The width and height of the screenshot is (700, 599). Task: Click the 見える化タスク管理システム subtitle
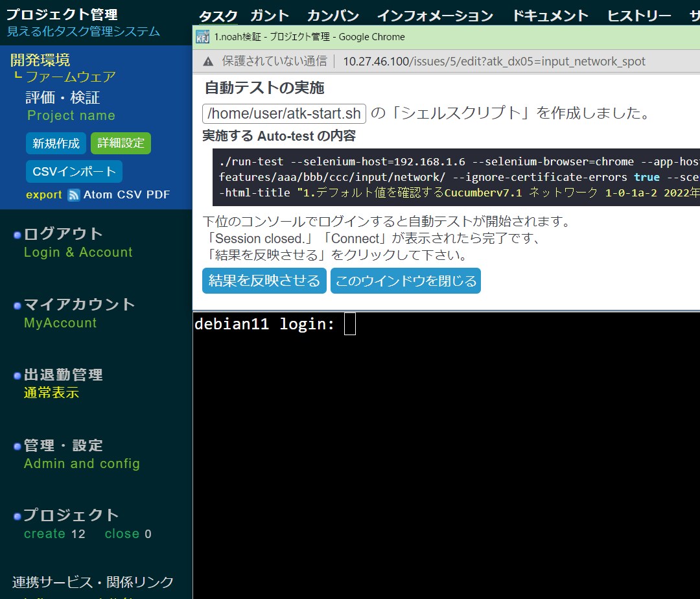84,31
